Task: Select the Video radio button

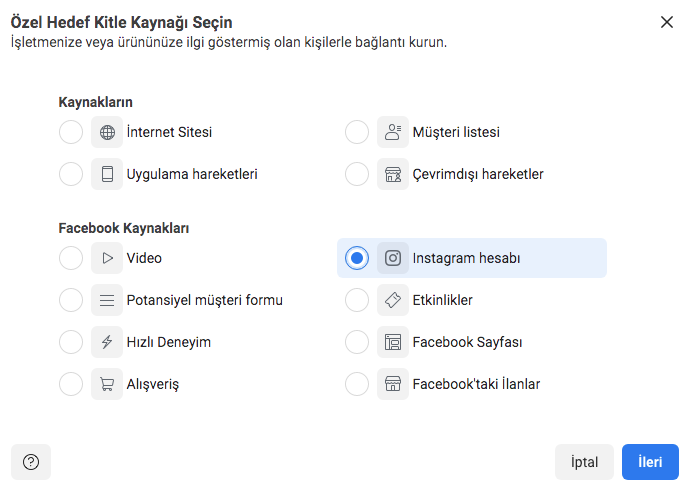Action: click(x=71, y=258)
